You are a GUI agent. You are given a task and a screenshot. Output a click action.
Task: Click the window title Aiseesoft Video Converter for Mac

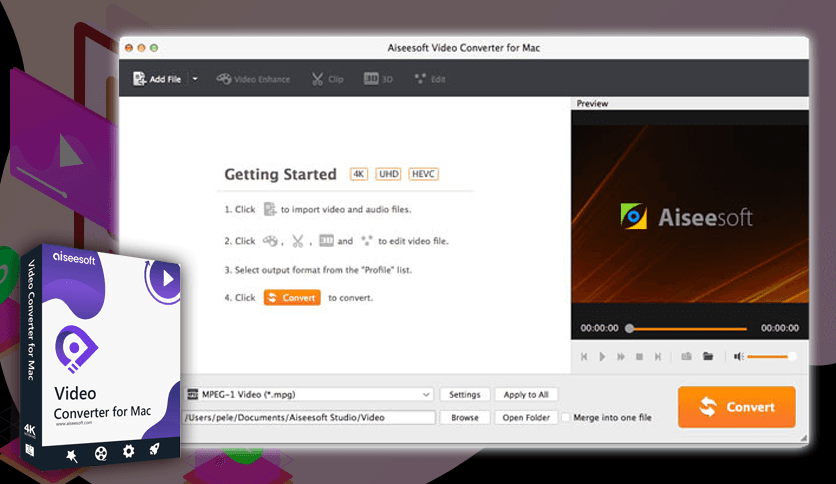464,48
